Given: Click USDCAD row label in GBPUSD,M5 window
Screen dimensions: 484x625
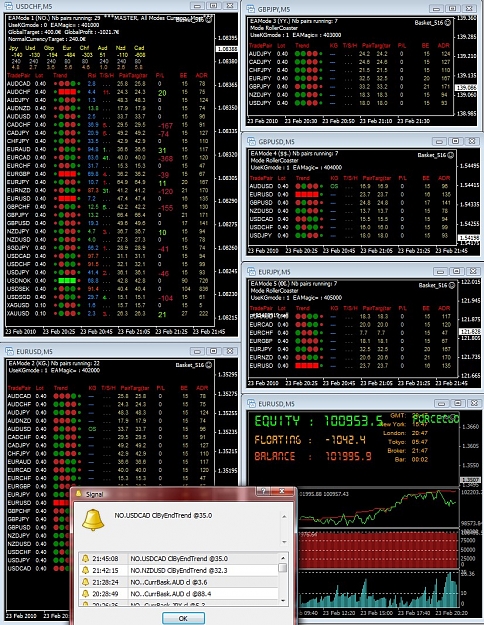Looking at the screenshot, I should coord(261,219).
